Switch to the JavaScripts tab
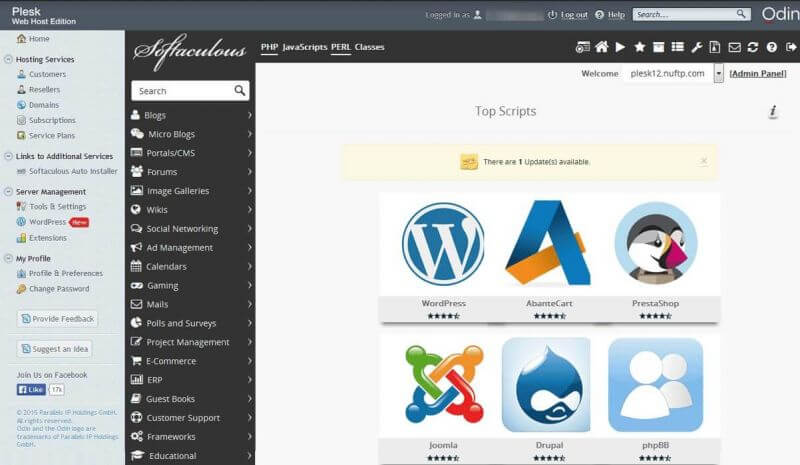The width and height of the screenshot is (800, 465). point(304,47)
